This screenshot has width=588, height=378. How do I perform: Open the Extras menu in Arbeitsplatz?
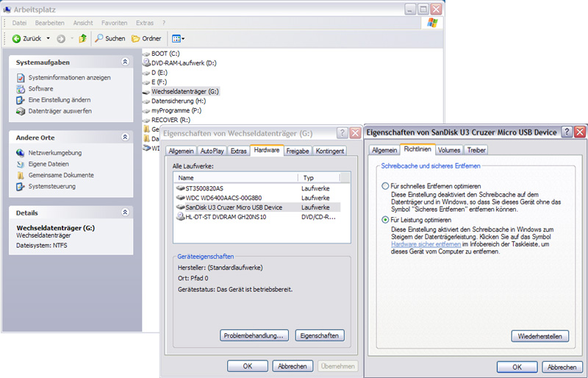(145, 23)
